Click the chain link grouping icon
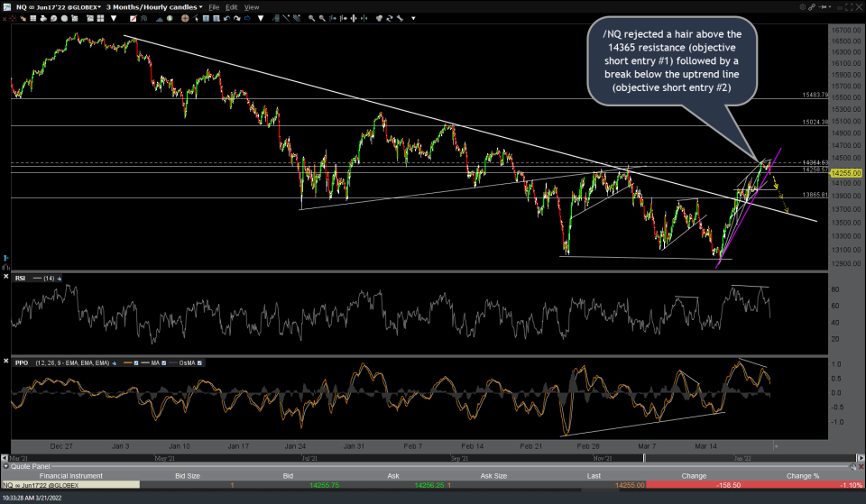 click(812, 6)
